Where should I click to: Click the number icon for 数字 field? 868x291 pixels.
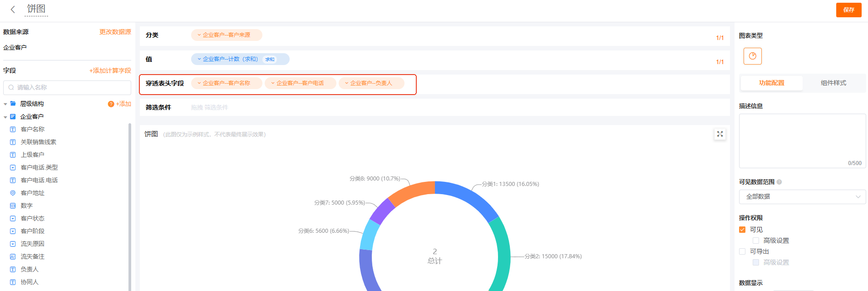click(x=13, y=206)
